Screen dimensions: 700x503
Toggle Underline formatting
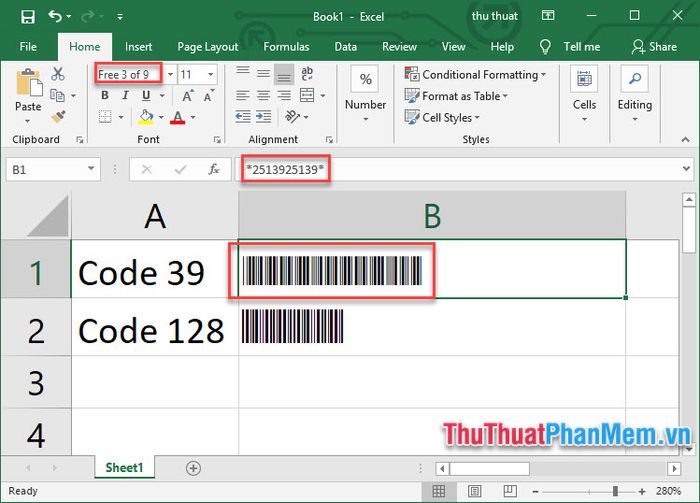(146, 96)
